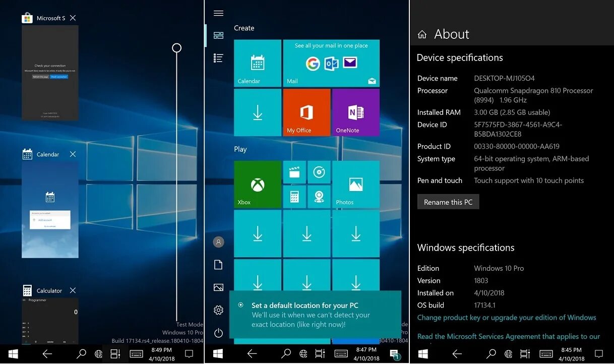This screenshot has width=614, height=364.
Task: Switch to the Calculator thumbnail in task view
Action: [50, 321]
